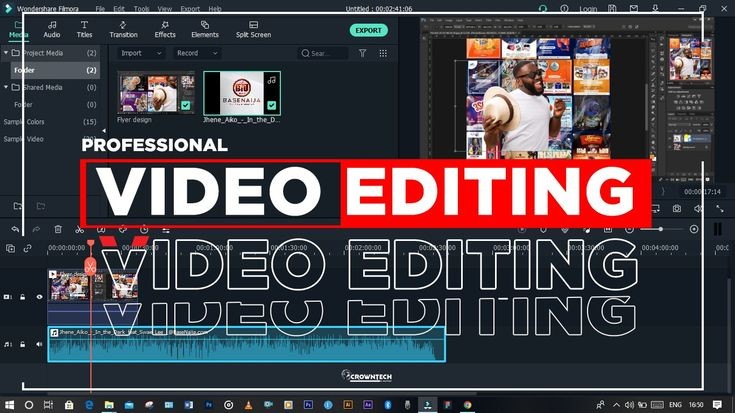The height and width of the screenshot is (413, 735).
Task: Click the preview volume speaker icon
Action: coord(698,209)
